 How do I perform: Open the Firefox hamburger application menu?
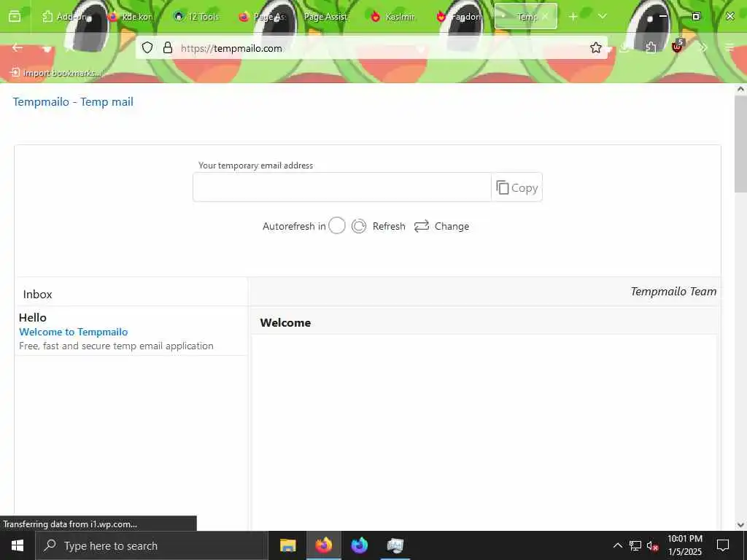coord(729,47)
